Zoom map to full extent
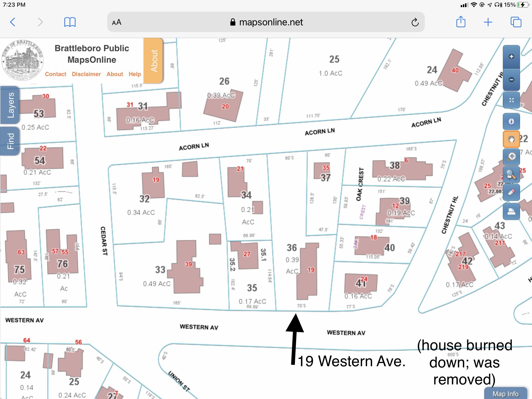 click(x=511, y=100)
